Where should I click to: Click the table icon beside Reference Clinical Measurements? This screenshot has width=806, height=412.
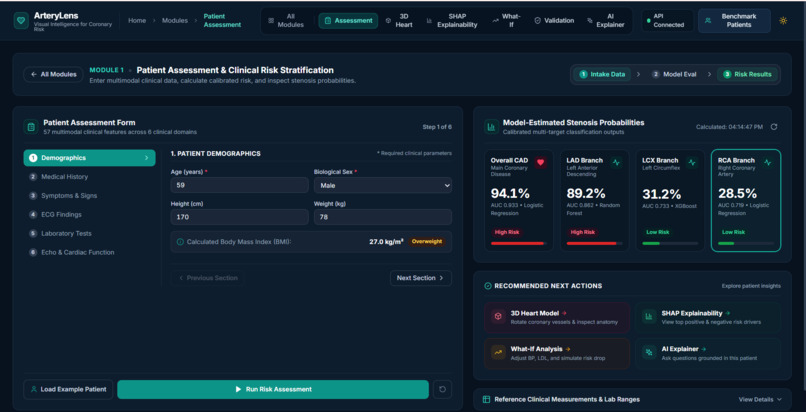(x=486, y=399)
